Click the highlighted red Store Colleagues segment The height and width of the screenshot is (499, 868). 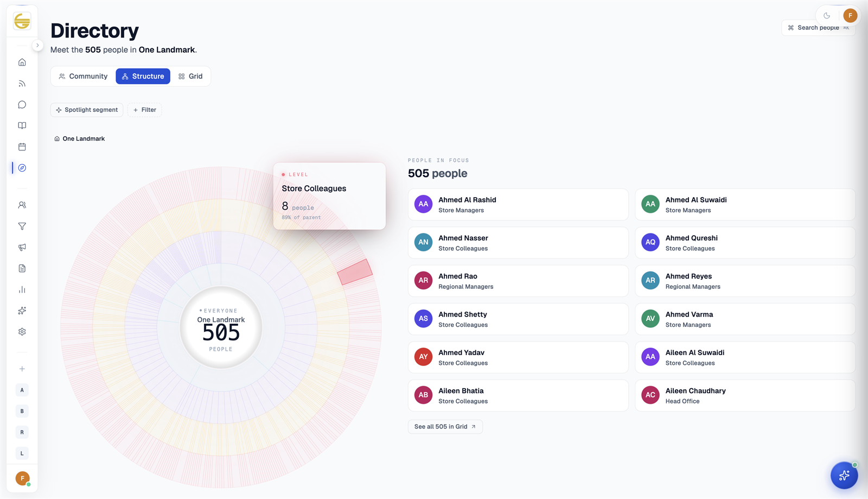(x=355, y=272)
